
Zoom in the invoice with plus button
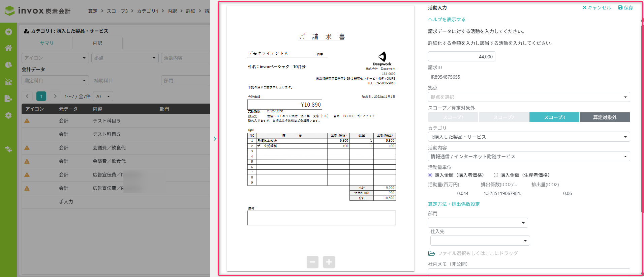(329, 262)
